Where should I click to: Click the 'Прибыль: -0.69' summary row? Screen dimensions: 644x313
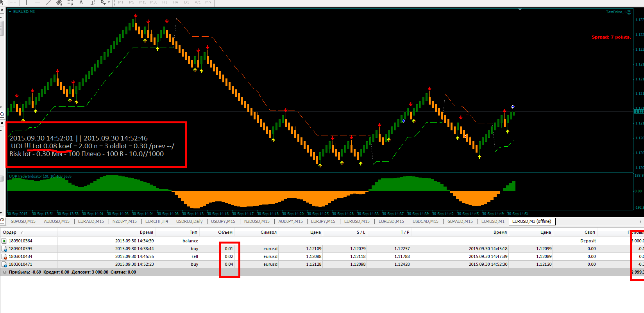[322, 272]
